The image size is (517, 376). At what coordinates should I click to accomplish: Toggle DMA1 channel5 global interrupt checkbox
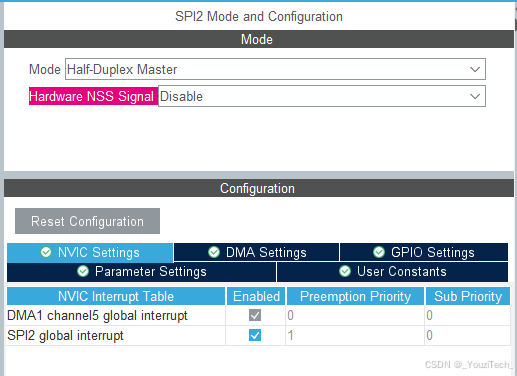255,315
